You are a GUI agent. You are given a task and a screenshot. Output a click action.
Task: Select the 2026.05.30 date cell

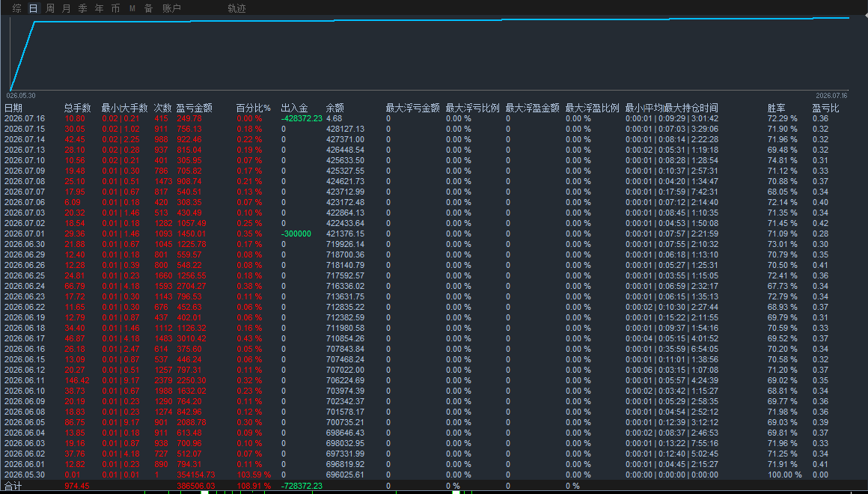(x=25, y=475)
